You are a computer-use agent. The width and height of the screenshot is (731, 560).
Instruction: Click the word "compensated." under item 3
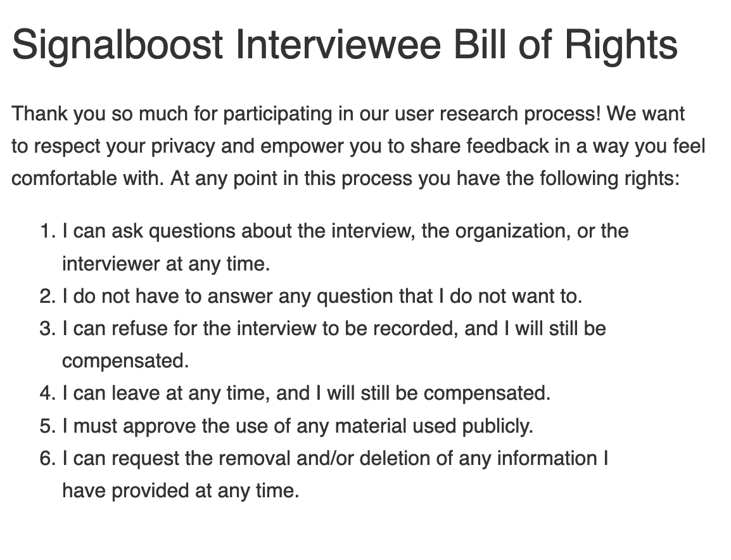click(125, 361)
